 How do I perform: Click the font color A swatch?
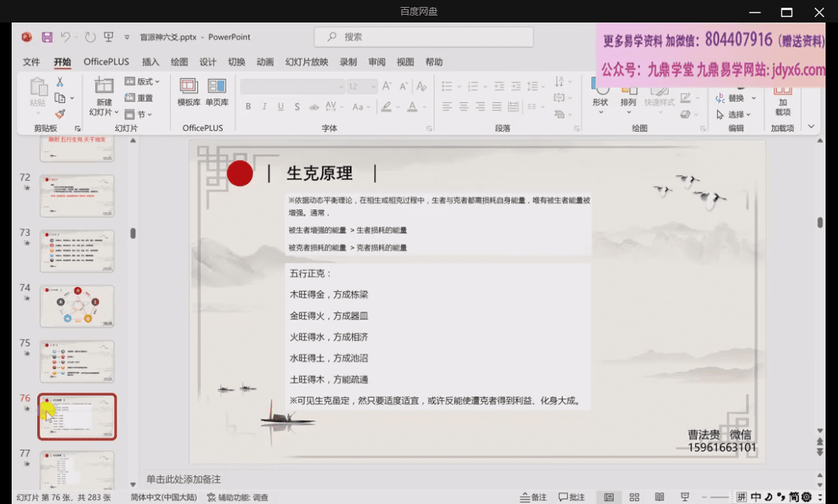click(x=413, y=107)
